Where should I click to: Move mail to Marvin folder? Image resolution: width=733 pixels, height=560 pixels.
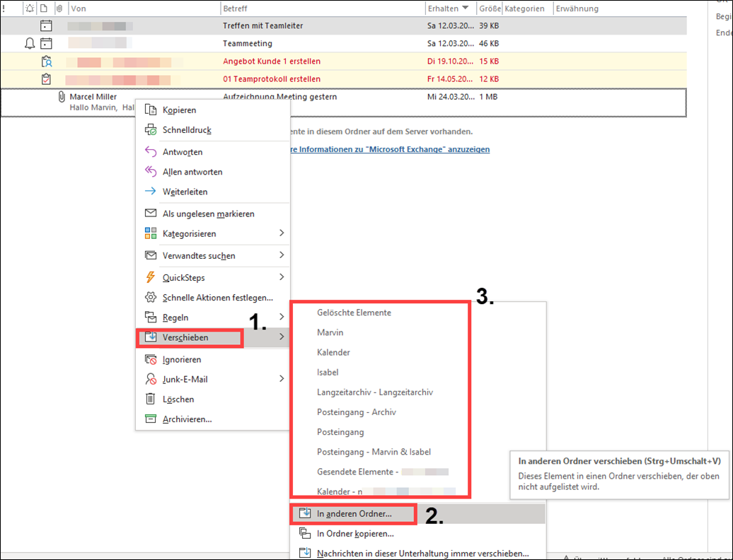point(330,332)
